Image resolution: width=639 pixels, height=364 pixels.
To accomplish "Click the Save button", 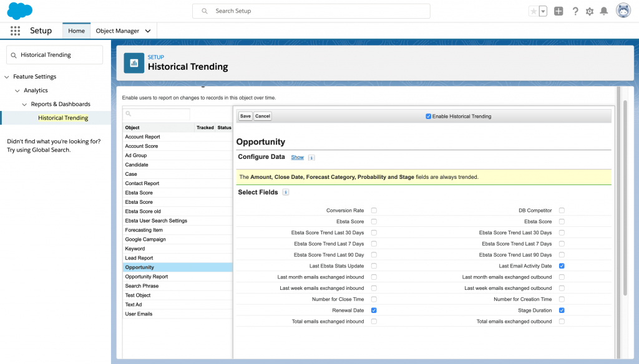I will click(245, 116).
